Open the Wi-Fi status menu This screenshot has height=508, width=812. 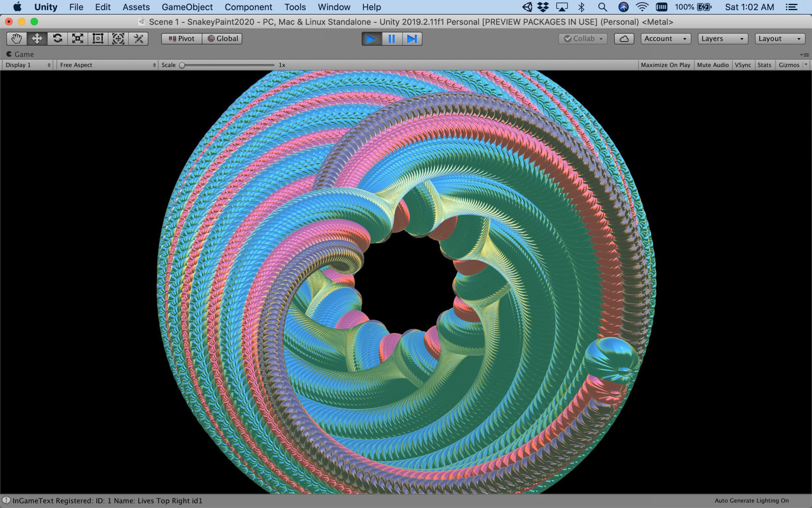[x=642, y=7]
